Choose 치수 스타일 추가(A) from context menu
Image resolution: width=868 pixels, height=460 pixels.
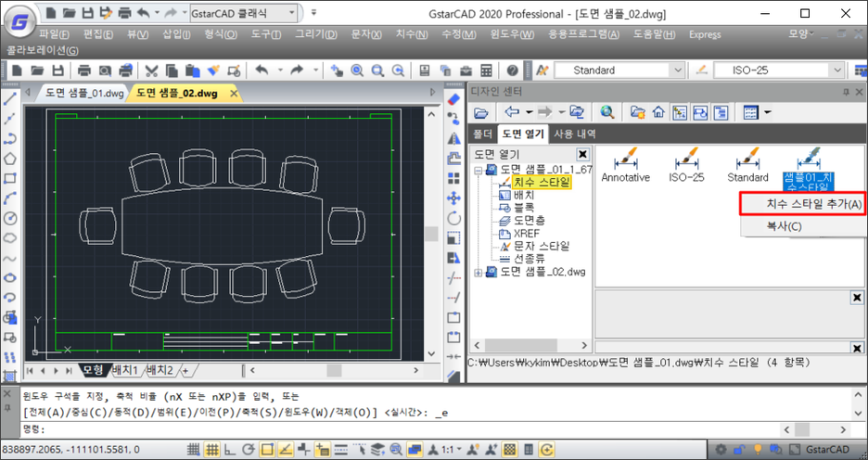(x=802, y=204)
